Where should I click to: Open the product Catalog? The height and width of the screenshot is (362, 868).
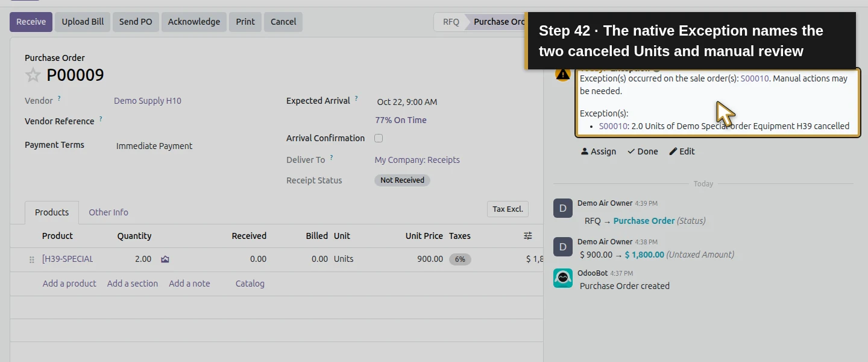click(250, 284)
